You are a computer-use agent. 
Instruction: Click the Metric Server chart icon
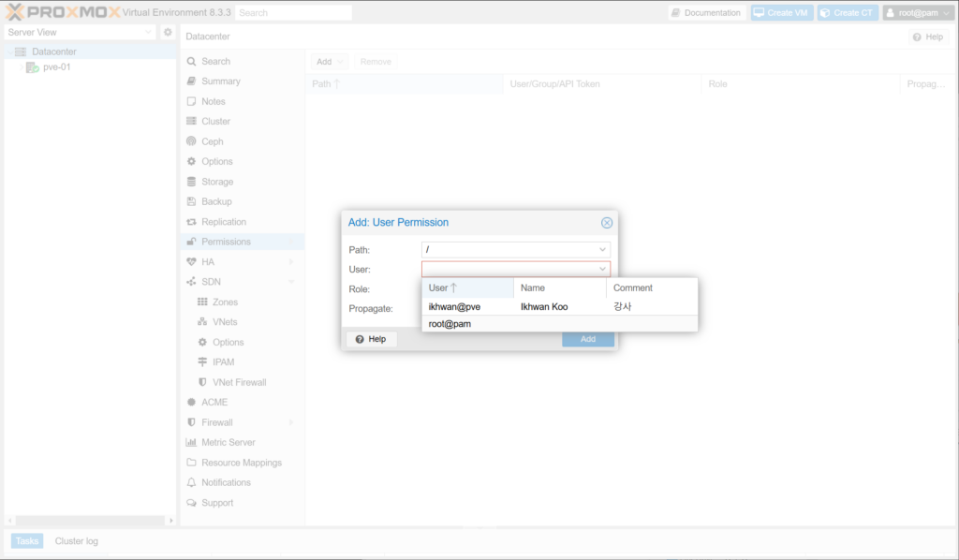(x=192, y=442)
